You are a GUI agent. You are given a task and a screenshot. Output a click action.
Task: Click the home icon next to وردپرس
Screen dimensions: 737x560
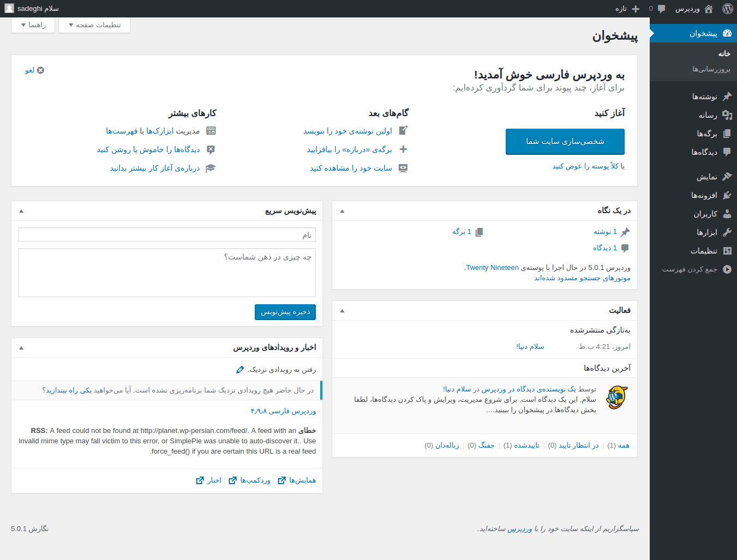pos(709,9)
